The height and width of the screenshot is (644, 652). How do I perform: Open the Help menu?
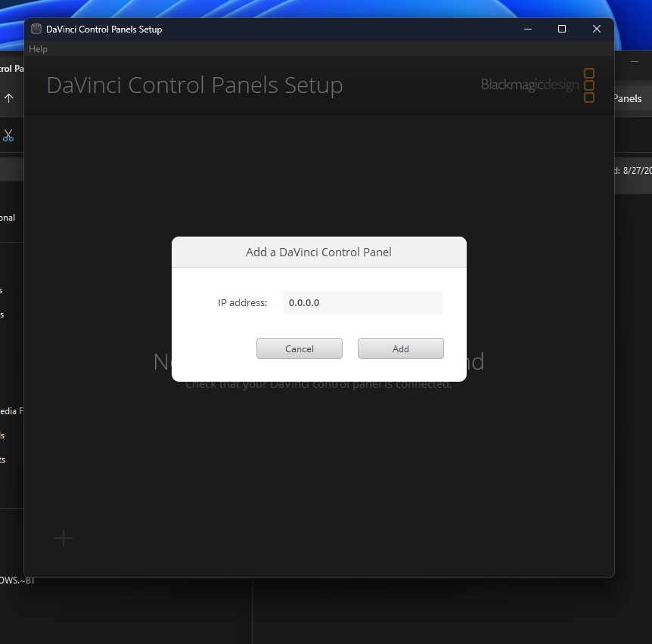click(38, 49)
